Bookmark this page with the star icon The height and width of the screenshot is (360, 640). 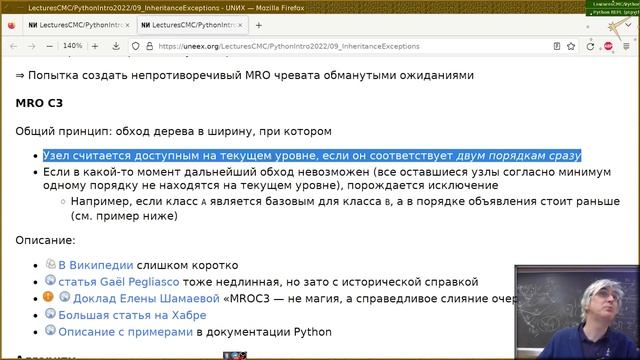pyautogui.click(x=571, y=46)
